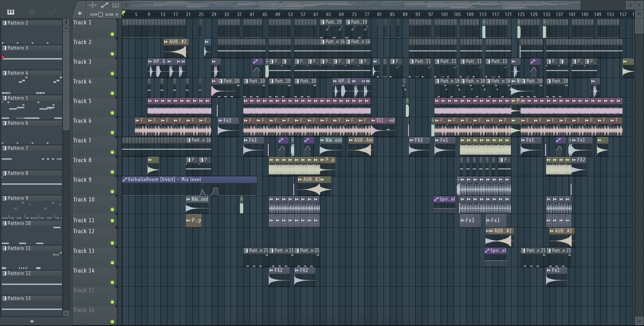Select the automation focus icon in playlist header
Viewport: 644px width, 326px height.
click(x=104, y=5)
